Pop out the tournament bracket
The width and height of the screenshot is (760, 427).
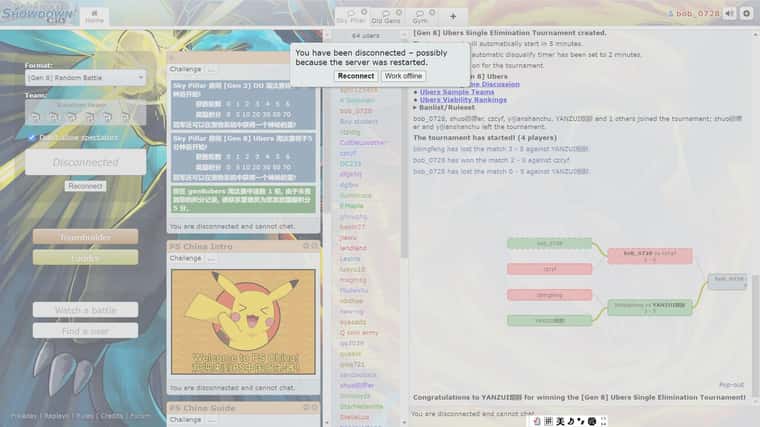pyautogui.click(x=731, y=384)
